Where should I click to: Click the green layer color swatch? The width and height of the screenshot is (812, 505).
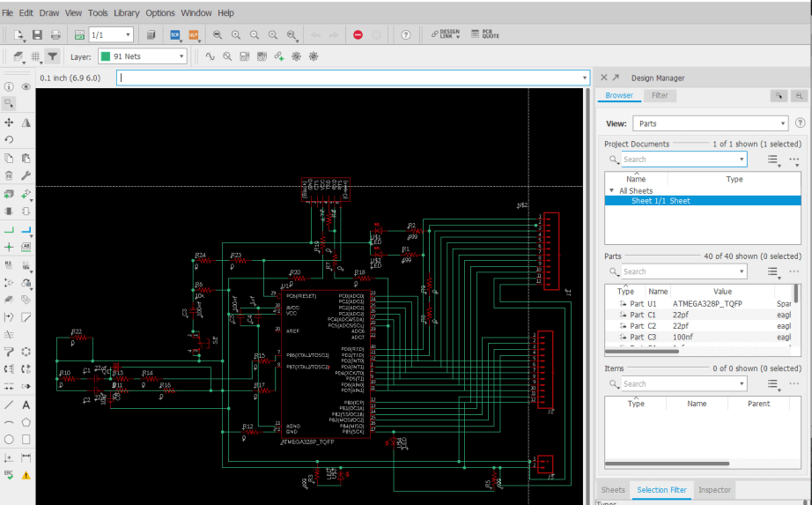click(x=105, y=56)
